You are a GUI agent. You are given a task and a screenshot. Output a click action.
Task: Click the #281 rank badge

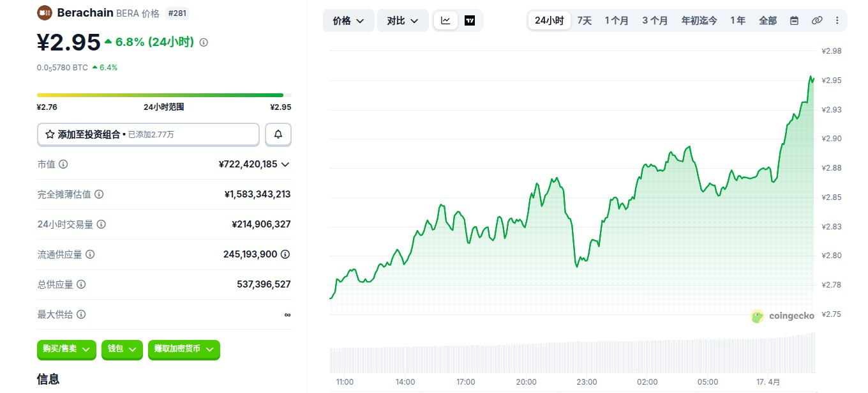point(177,13)
